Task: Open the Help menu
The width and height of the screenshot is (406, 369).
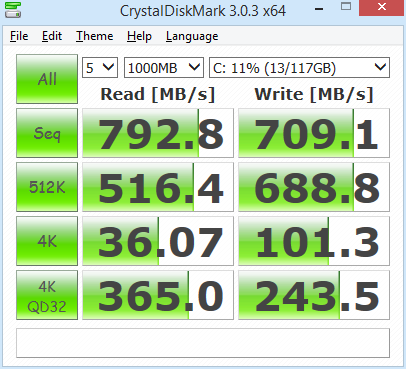Action: point(139,36)
